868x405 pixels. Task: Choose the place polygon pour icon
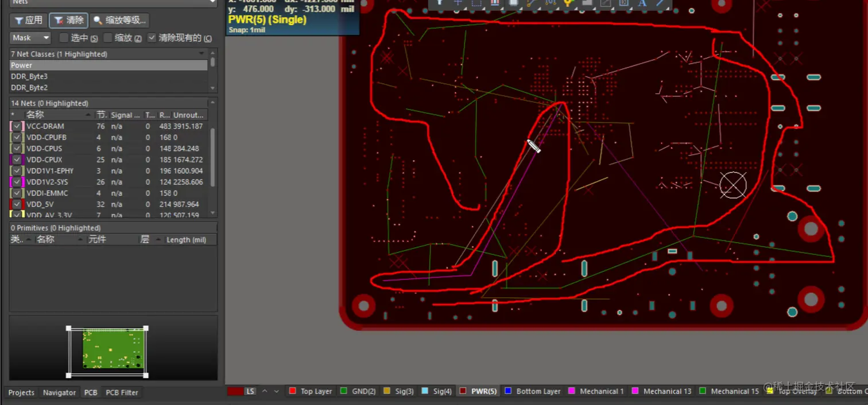point(587,3)
